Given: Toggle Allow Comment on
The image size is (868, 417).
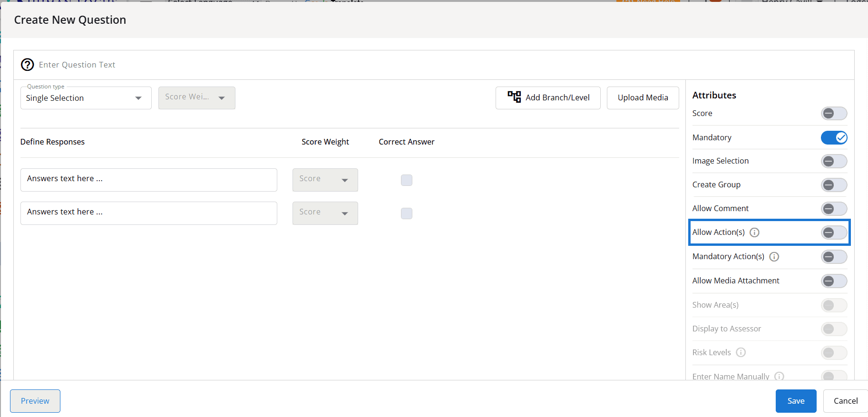Looking at the screenshot, I should (x=833, y=209).
